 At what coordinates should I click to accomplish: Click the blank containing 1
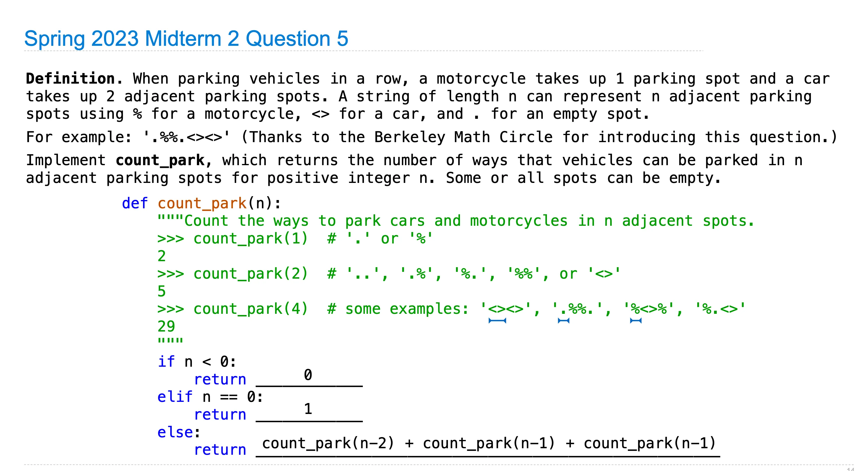pos(308,410)
